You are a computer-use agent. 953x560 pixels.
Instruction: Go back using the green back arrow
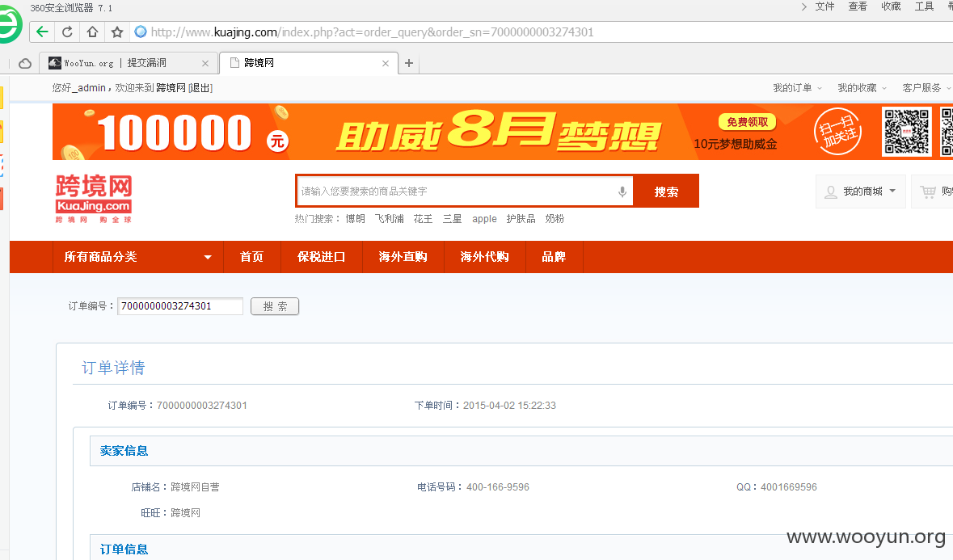click(x=42, y=32)
